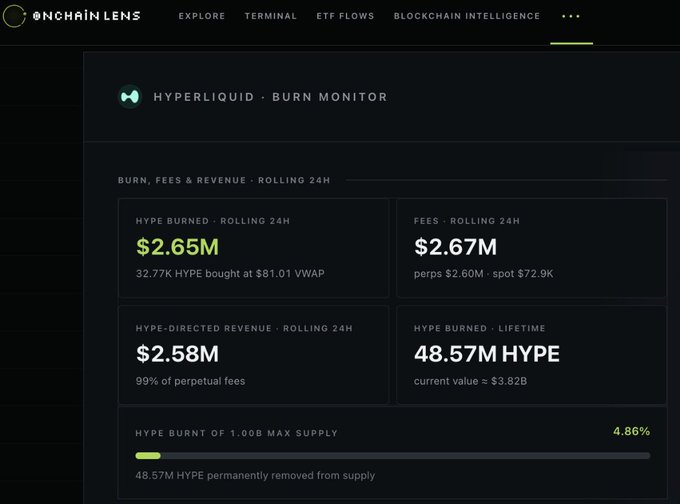This screenshot has width=680, height=504.
Task: Click the burnt supply progress bar
Action: point(392,455)
